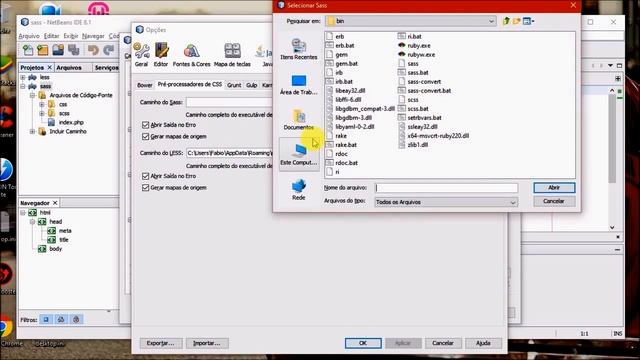Toggle LESS Abrir Saída no Erro checkbox

145,176
